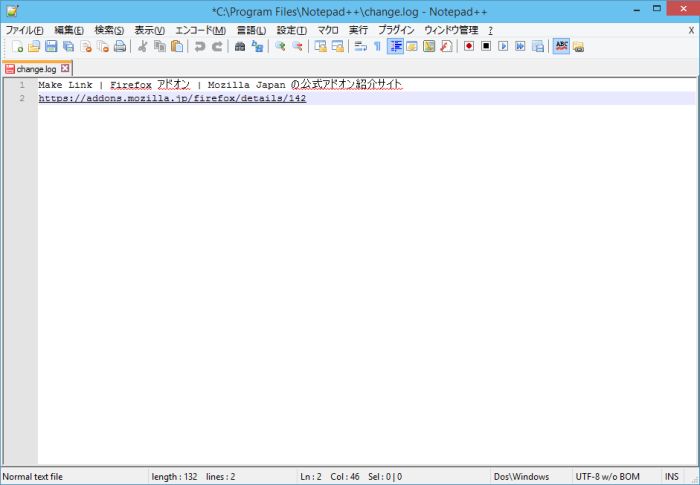Redo the last edit
700x485 pixels.
(x=217, y=46)
